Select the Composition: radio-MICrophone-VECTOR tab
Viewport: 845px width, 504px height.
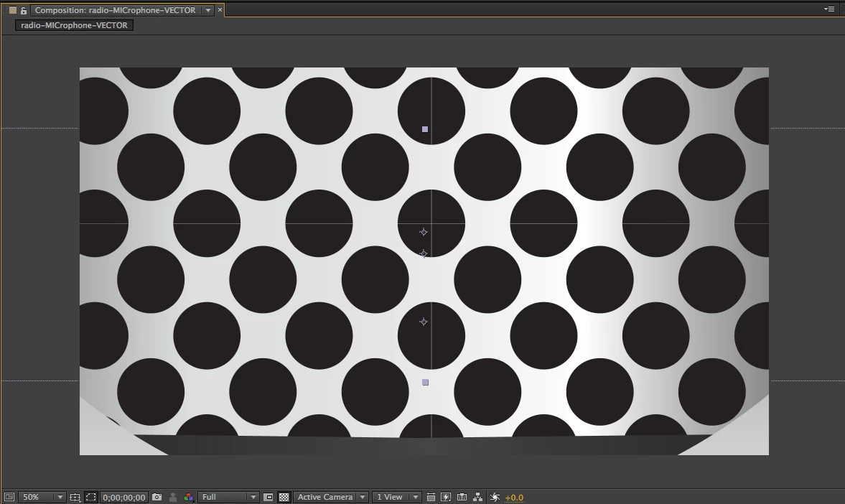pos(115,10)
